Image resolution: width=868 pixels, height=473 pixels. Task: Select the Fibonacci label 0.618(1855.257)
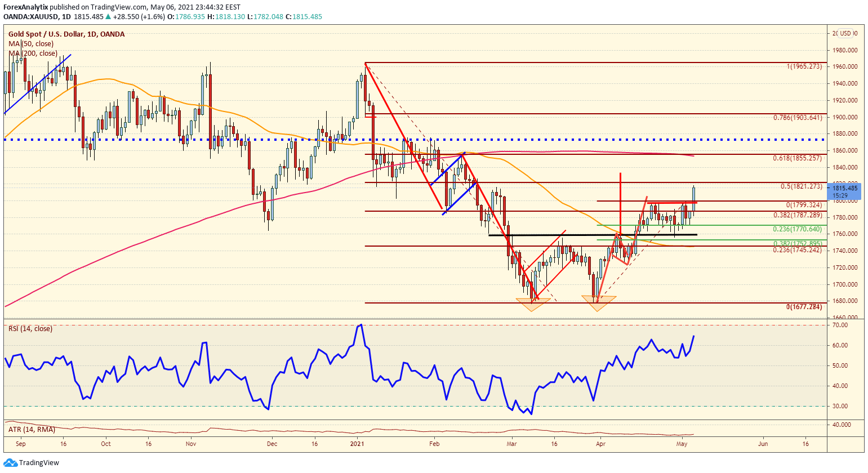pos(798,159)
